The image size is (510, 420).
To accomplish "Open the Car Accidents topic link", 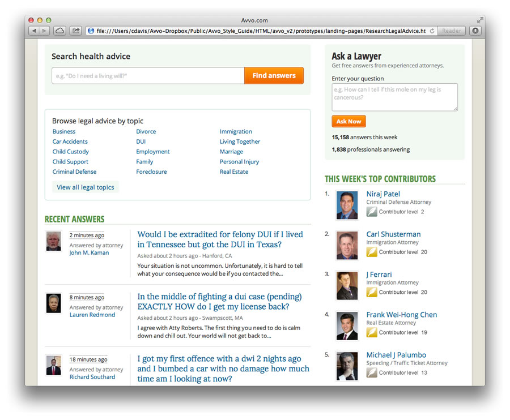I will pos(70,142).
